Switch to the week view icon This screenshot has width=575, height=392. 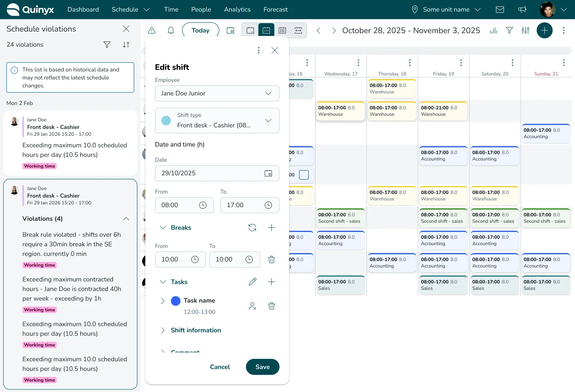tap(266, 30)
